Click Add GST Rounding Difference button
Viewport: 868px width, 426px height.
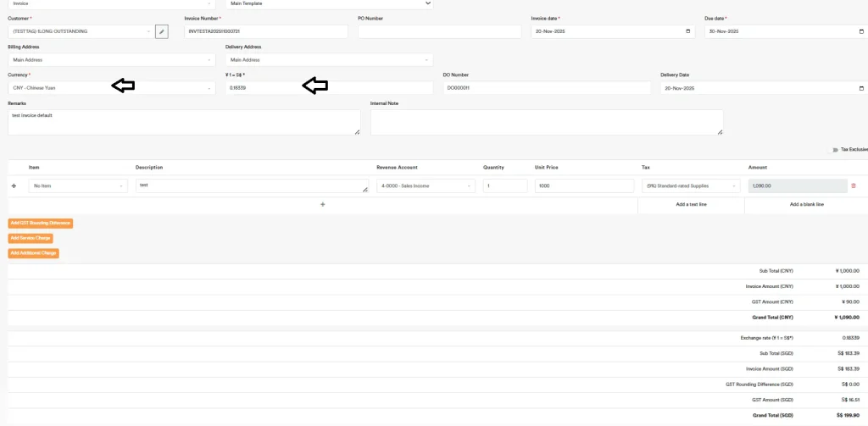(x=40, y=224)
